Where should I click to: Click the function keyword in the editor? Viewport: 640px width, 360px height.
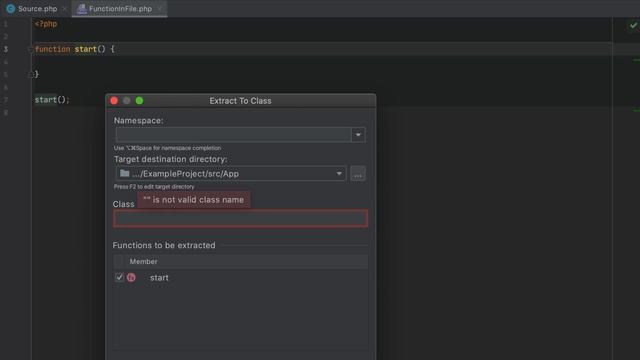[x=52, y=49]
